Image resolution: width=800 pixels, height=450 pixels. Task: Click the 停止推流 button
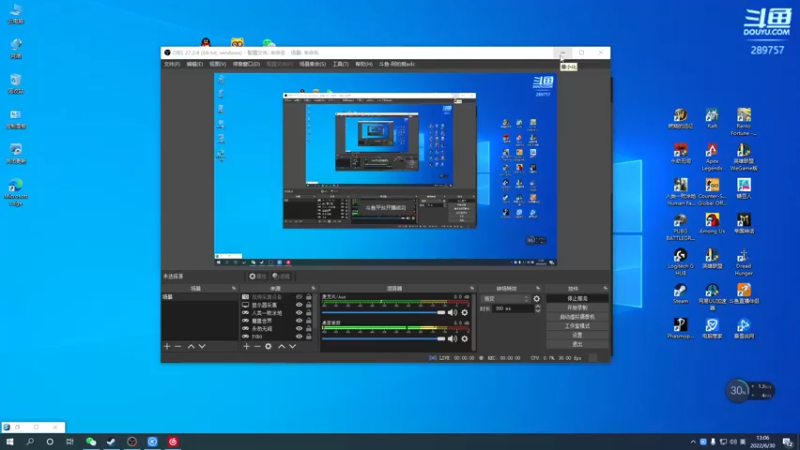click(x=577, y=298)
